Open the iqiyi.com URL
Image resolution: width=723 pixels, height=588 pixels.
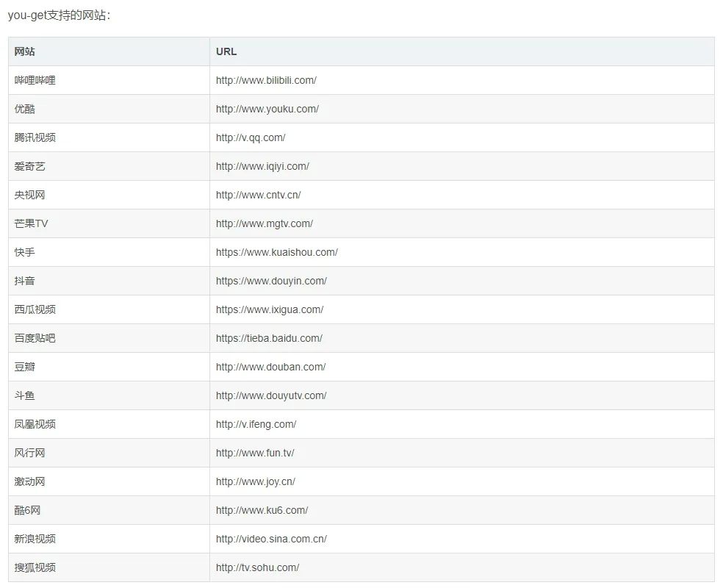[262, 166]
